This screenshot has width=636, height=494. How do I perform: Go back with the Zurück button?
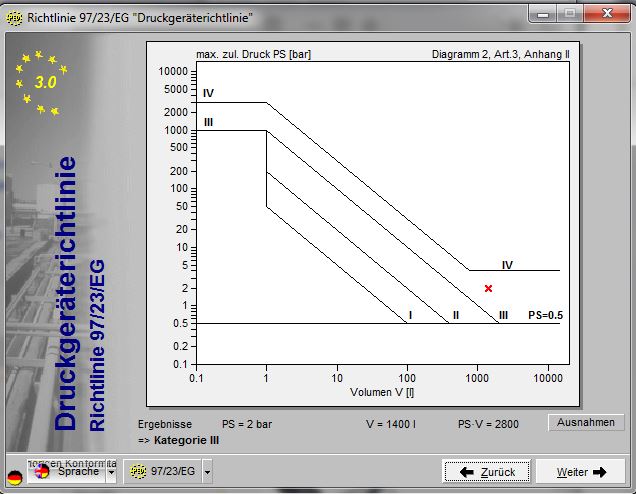click(486, 472)
